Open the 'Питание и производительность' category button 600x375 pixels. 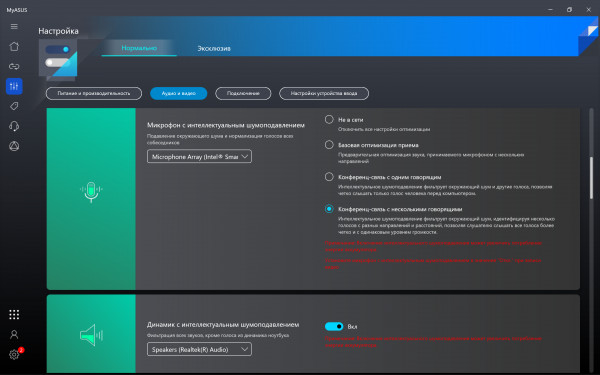point(94,93)
